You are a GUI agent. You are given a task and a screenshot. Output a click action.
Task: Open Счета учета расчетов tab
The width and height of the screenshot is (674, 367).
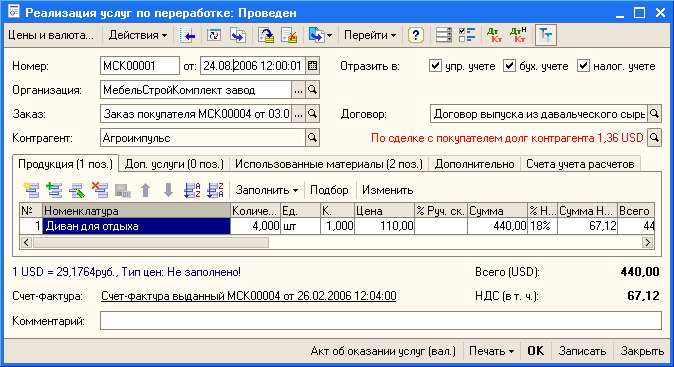tap(580, 164)
